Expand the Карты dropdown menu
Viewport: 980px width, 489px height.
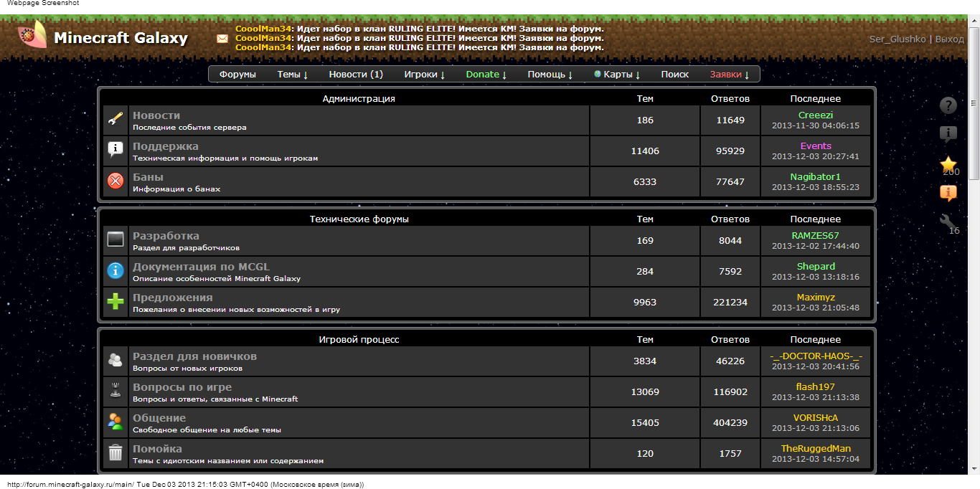pos(621,75)
